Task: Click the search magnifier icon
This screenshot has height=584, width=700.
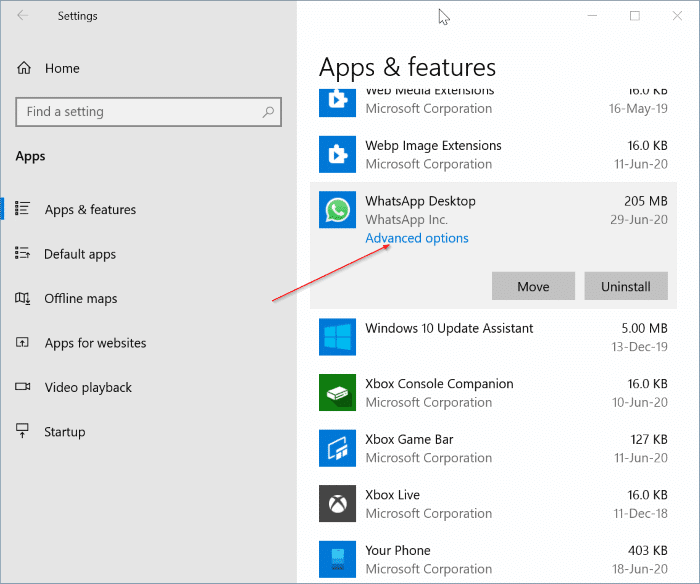Action: point(268,112)
